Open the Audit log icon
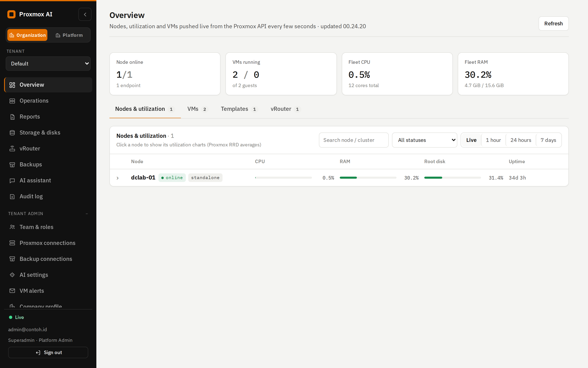 coord(12,196)
